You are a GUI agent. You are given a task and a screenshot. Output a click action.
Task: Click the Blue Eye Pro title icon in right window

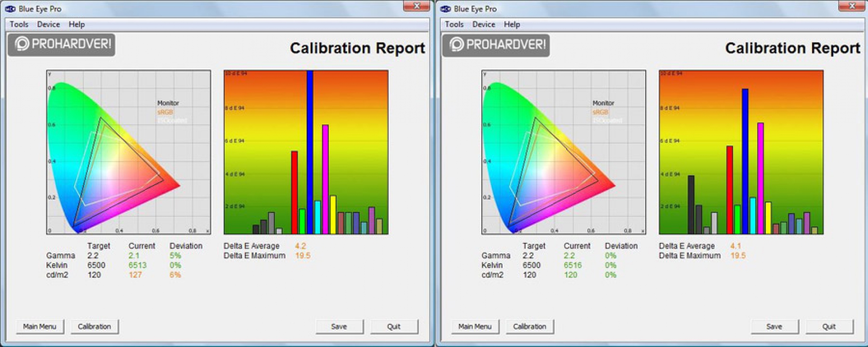click(446, 9)
